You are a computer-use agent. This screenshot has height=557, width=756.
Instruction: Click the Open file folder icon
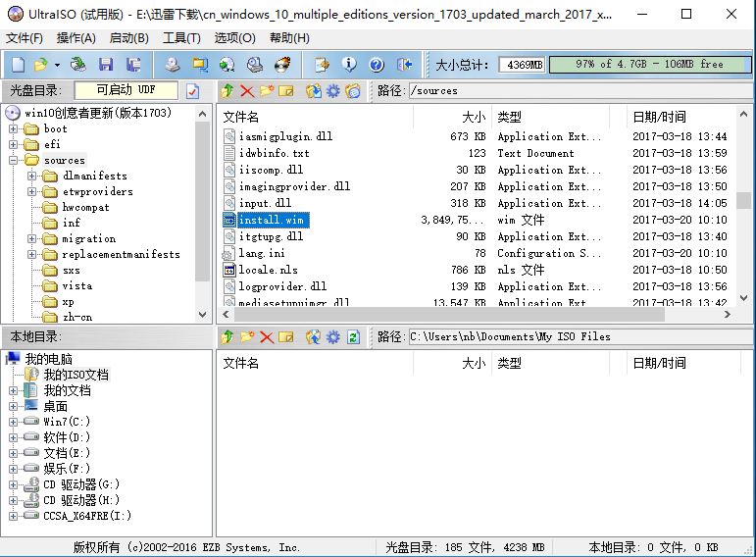point(41,64)
